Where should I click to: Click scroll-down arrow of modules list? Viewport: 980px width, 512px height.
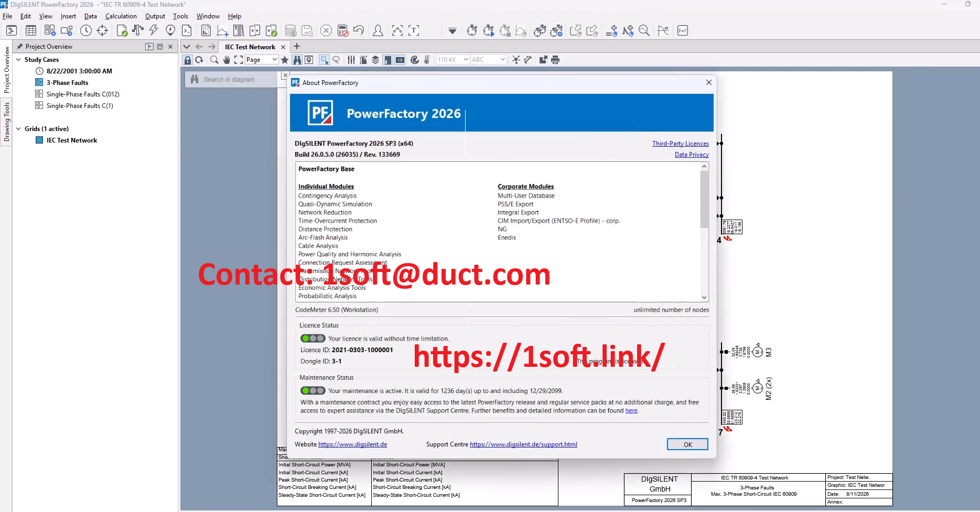704,297
